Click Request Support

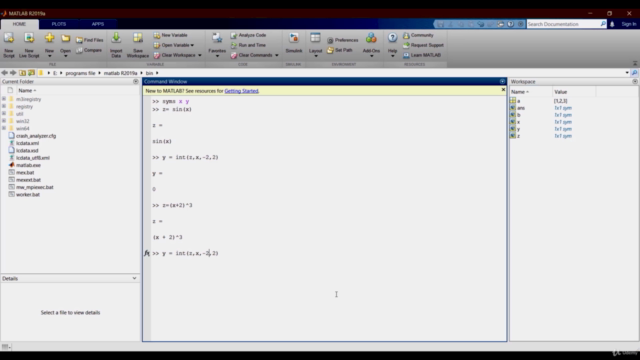[x=423, y=45]
